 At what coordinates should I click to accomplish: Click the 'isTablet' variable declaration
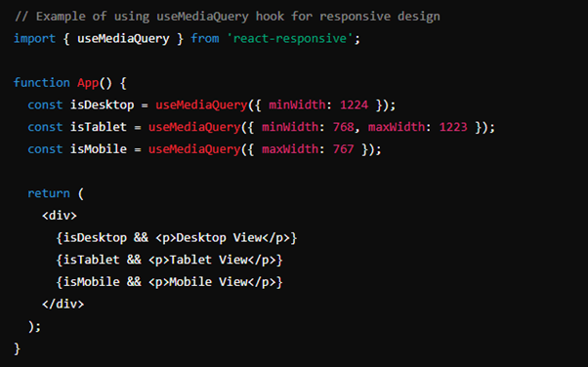[99, 127]
